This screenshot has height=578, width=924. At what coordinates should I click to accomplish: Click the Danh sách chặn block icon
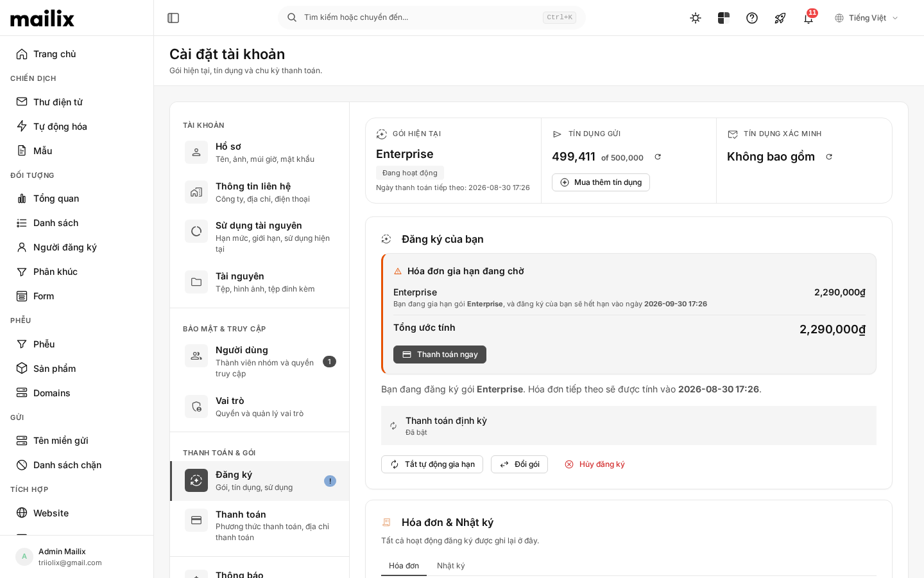point(22,465)
